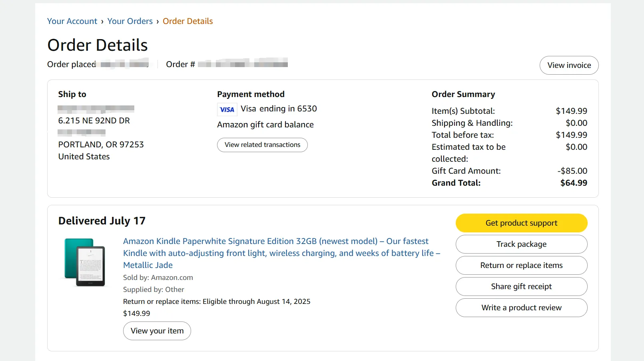The width and height of the screenshot is (644, 361).
Task: Click the Order Summary heading
Action: point(463,94)
